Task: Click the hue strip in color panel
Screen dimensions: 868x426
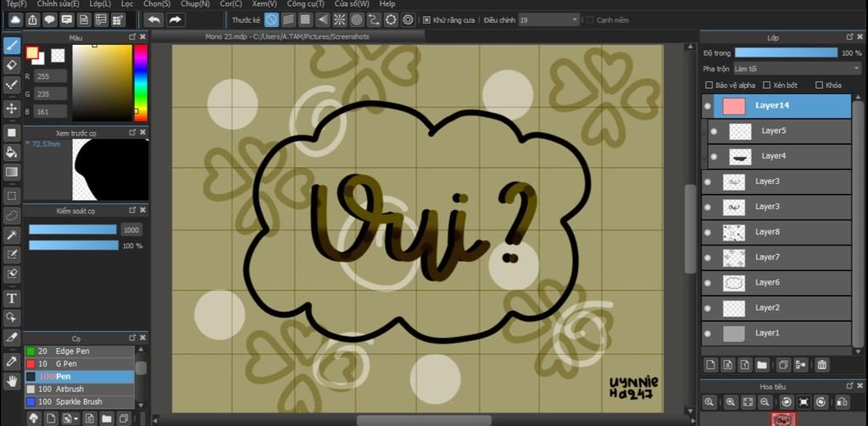Action: (x=141, y=82)
